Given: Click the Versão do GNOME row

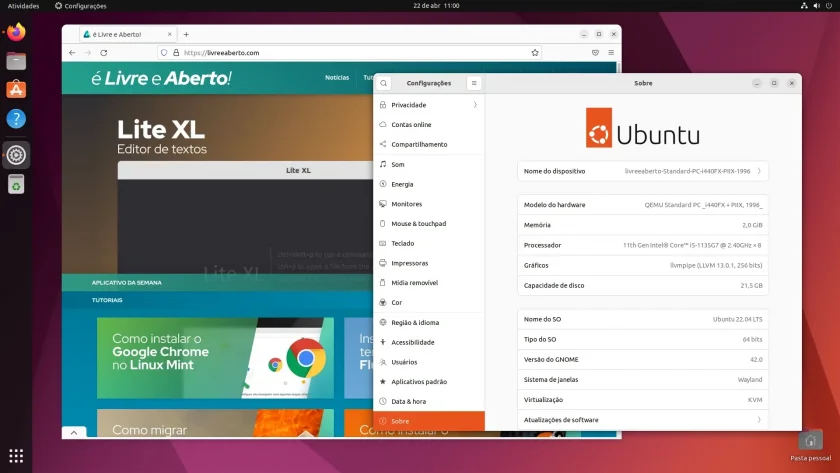Looking at the screenshot, I should 642,359.
